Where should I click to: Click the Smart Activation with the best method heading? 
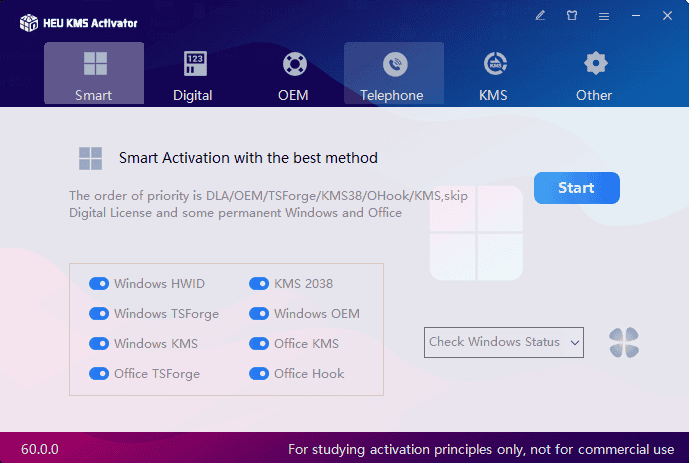(x=248, y=158)
